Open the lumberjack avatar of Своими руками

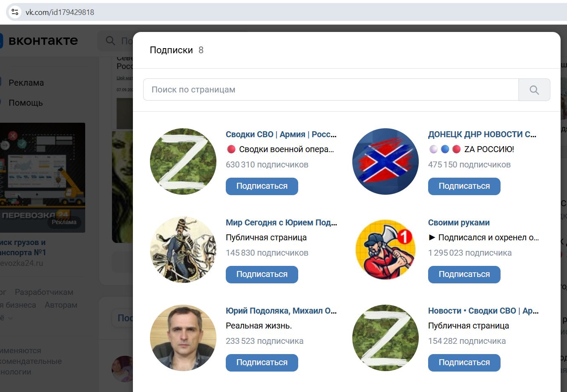pyautogui.click(x=386, y=250)
